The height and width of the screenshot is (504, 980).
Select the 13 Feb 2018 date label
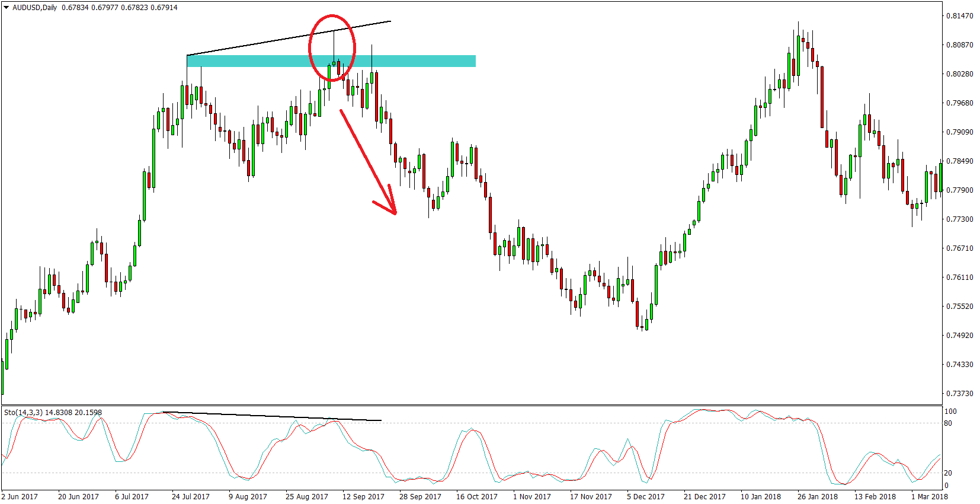tap(875, 497)
